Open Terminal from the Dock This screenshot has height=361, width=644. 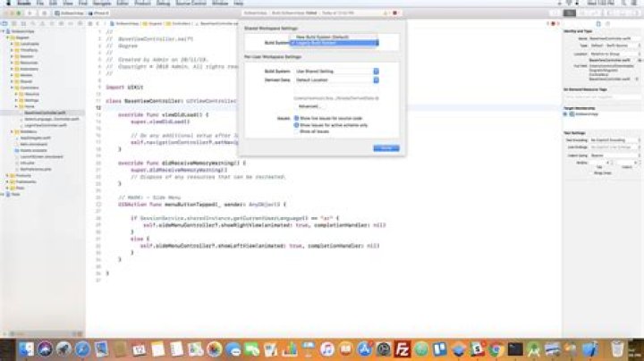515,349
